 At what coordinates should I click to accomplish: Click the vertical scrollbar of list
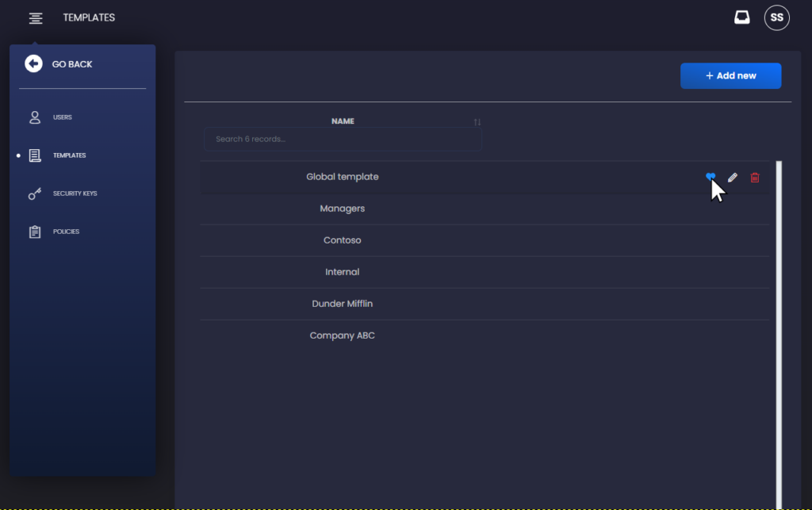779,335
